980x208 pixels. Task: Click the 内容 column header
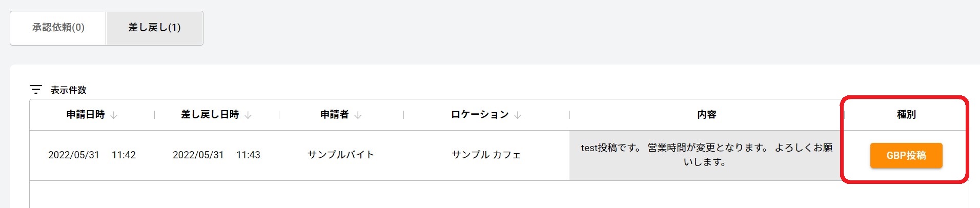tap(706, 115)
